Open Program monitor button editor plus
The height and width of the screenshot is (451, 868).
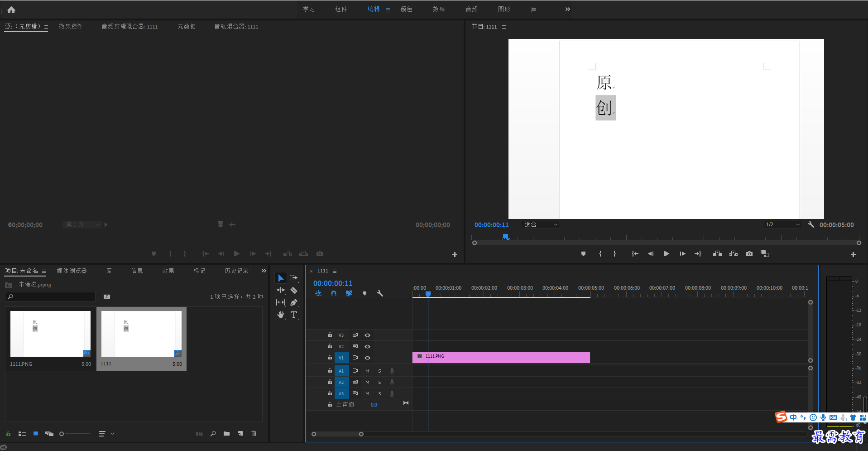point(853,255)
